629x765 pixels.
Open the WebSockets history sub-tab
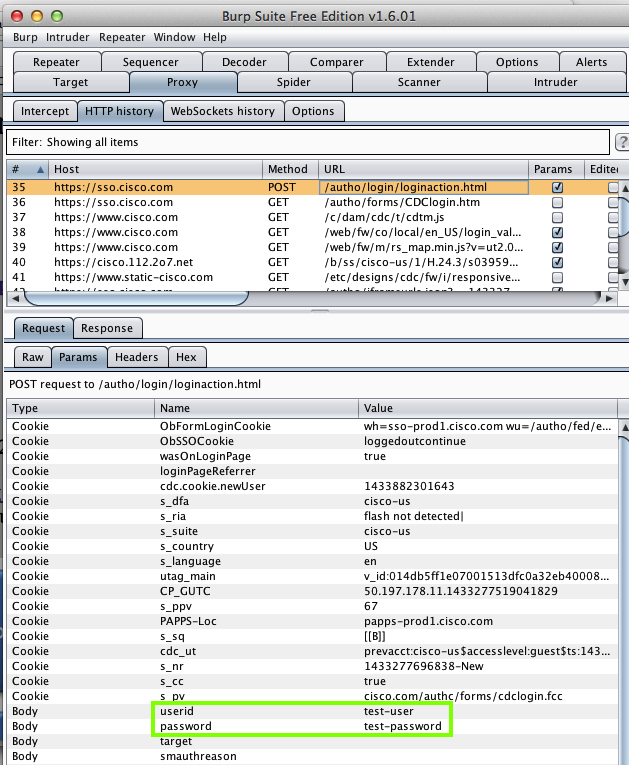coord(223,111)
